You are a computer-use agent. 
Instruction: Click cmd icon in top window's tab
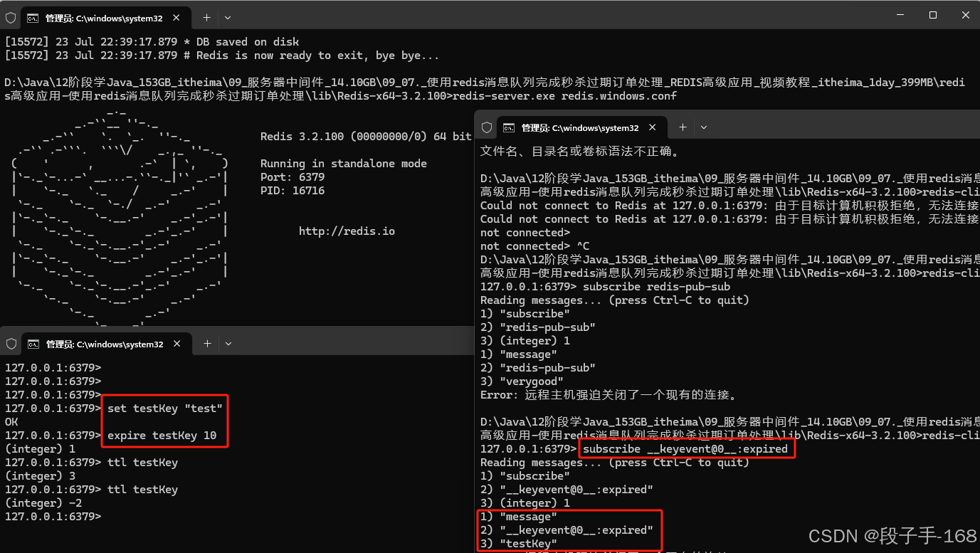click(x=33, y=18)
